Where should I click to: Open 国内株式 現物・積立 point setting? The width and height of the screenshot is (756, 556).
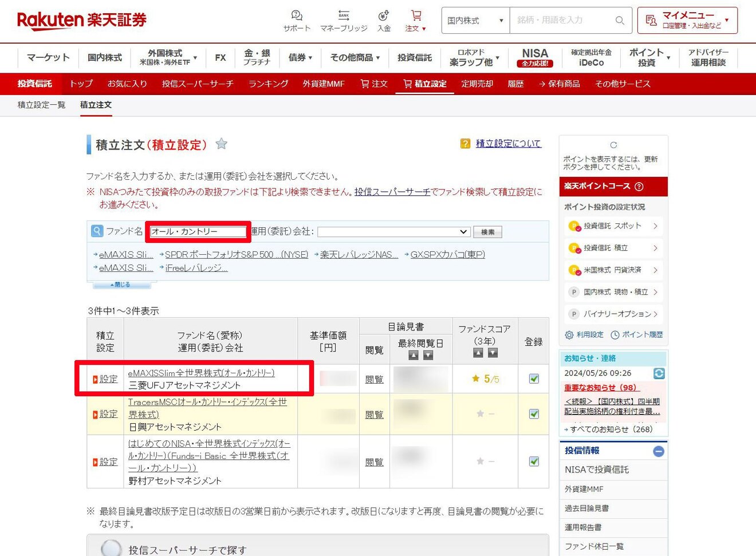click(x=613, y=292)
